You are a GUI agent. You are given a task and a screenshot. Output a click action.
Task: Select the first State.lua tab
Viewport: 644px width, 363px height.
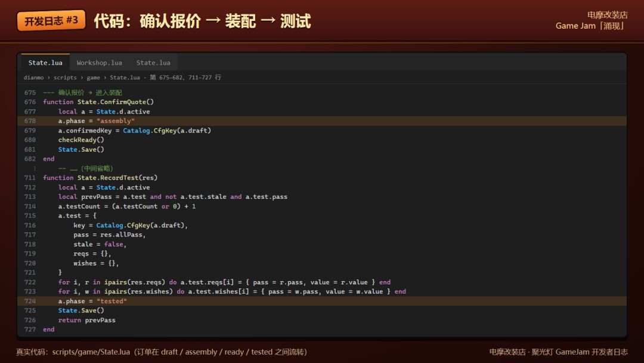point(45,63)
